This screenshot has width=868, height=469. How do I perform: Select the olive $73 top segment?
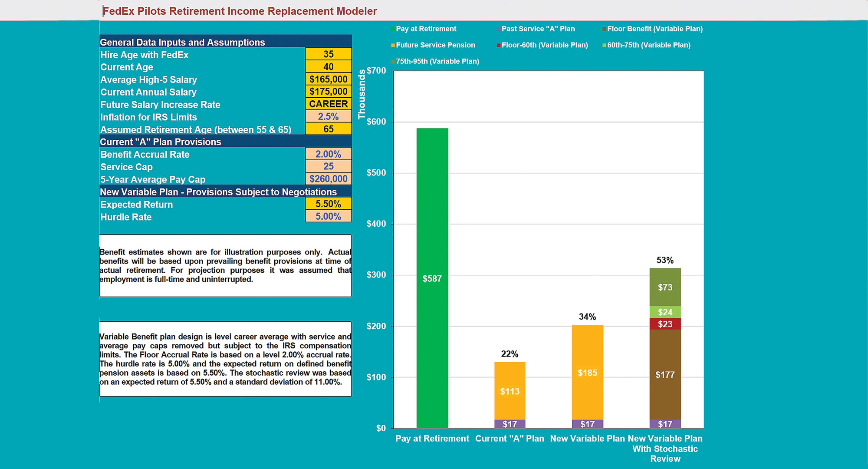(x=665, y=287)
